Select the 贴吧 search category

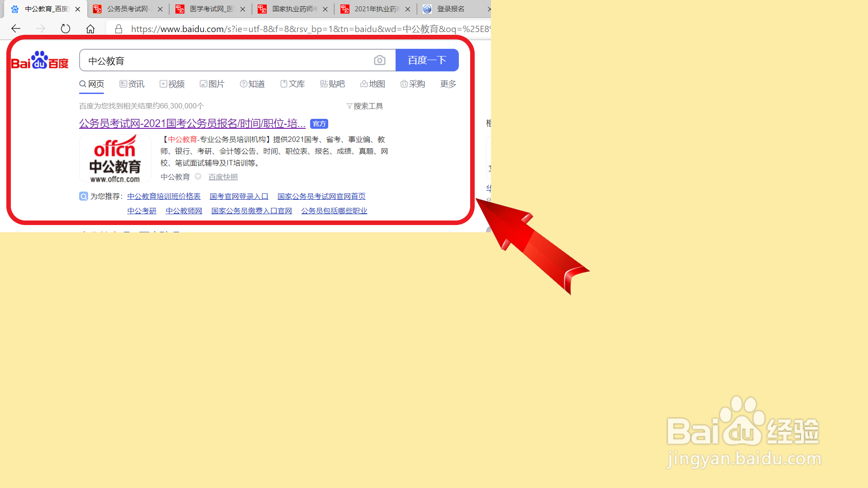click(332, 84)
